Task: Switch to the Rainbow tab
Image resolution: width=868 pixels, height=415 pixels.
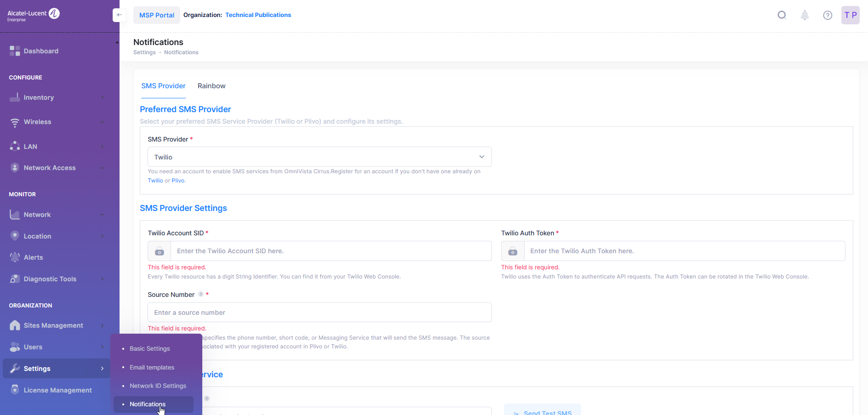Action: [211, 86]
